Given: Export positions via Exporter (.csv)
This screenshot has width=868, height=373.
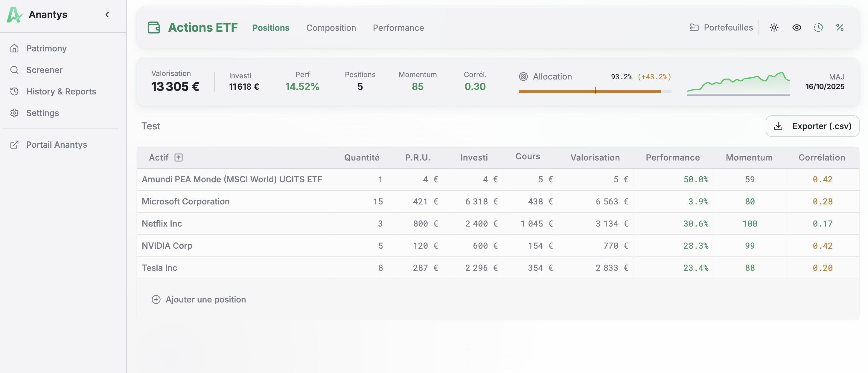Looking at the screenshot, I should [x=812, y=126].
